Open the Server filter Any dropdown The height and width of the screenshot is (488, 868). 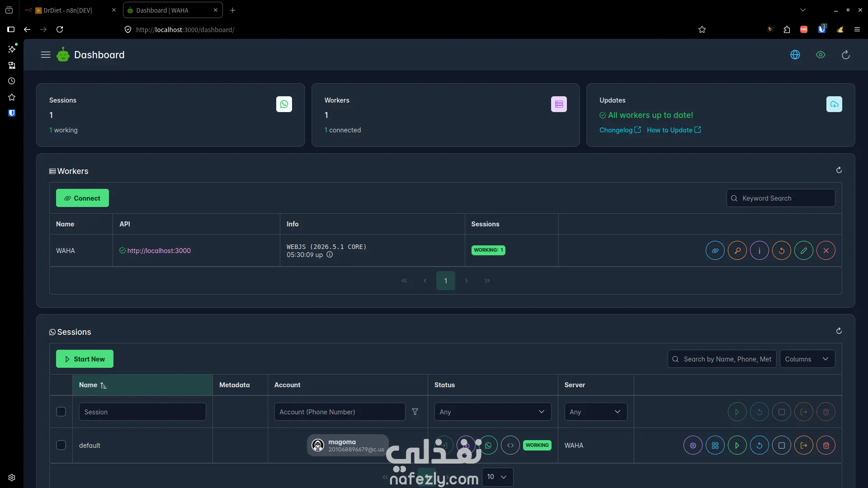596,412
